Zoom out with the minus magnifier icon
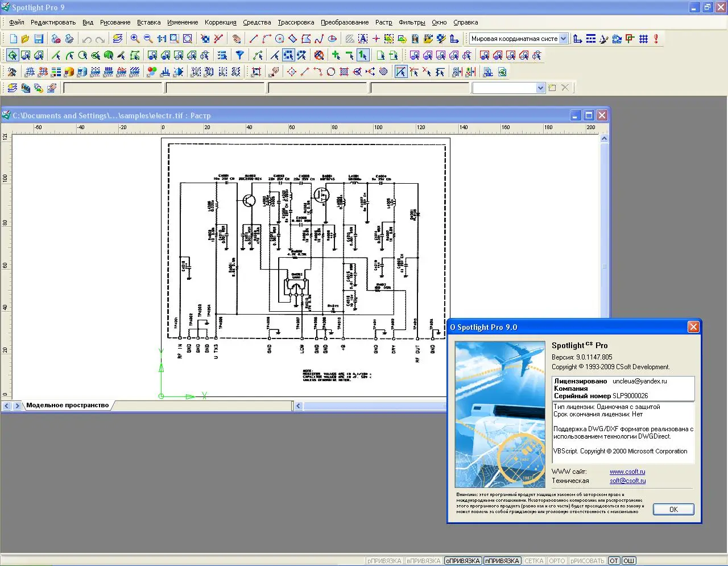This screenshot has width=728, height=566. point(148,39)
